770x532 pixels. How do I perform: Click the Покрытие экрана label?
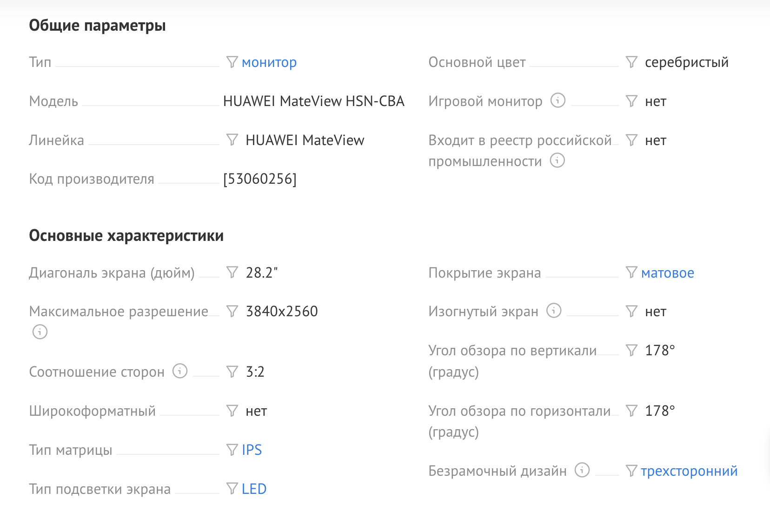pyautogui.click(x=485, y=273)
